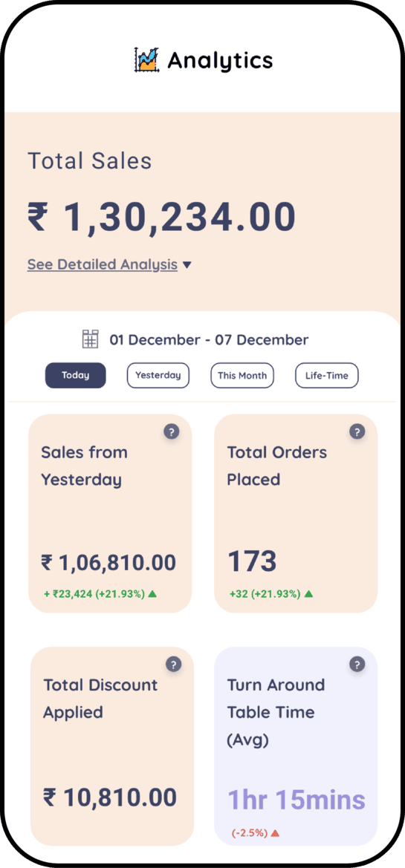
Task: Expand See Detailed Analysis arrow
Action: click(x=187, y=265)
